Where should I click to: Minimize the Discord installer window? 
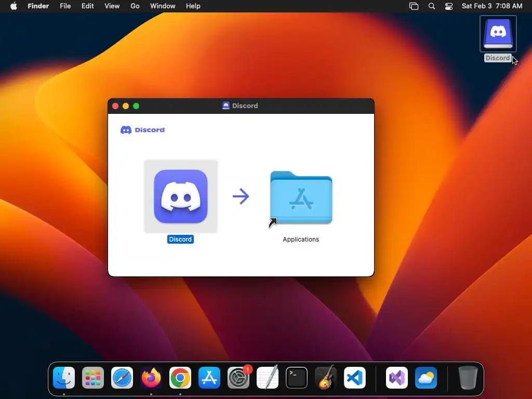[126, 106]
